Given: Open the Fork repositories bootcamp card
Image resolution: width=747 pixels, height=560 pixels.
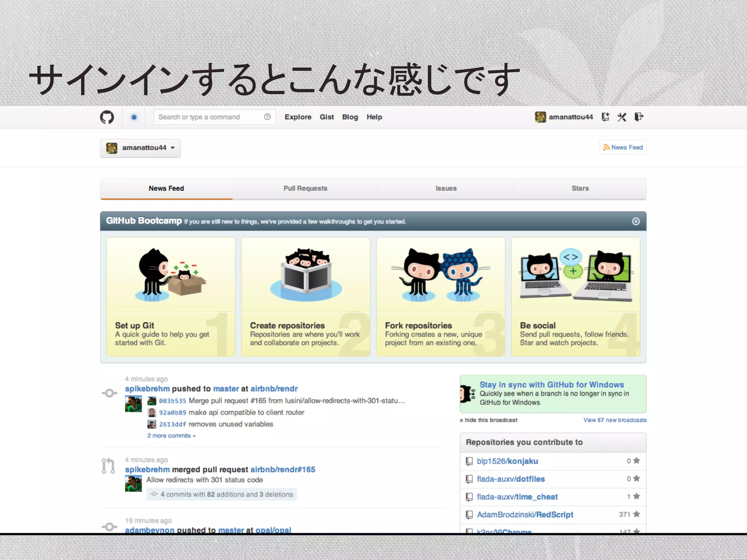Looking at the screenshot, I should point(441,297).
